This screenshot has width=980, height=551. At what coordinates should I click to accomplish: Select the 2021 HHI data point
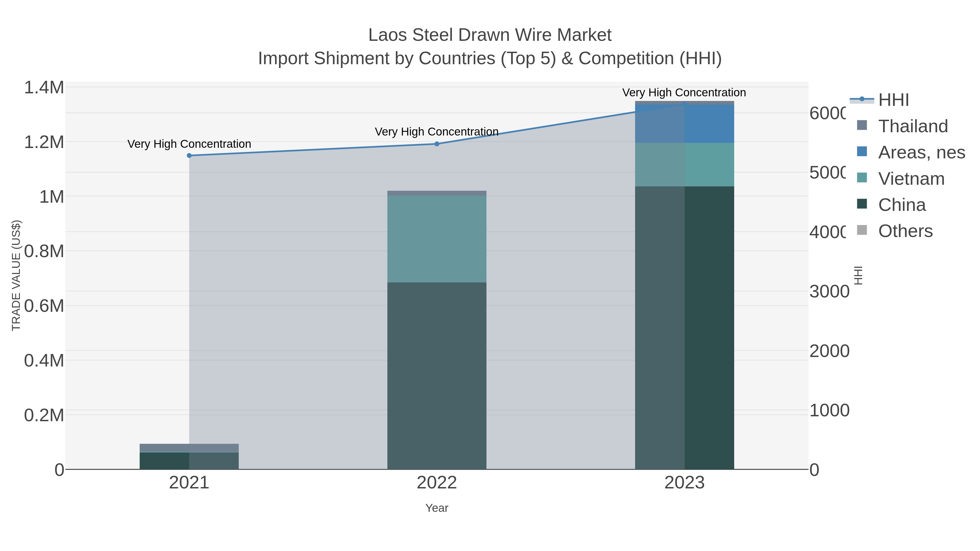pos(189,156)
